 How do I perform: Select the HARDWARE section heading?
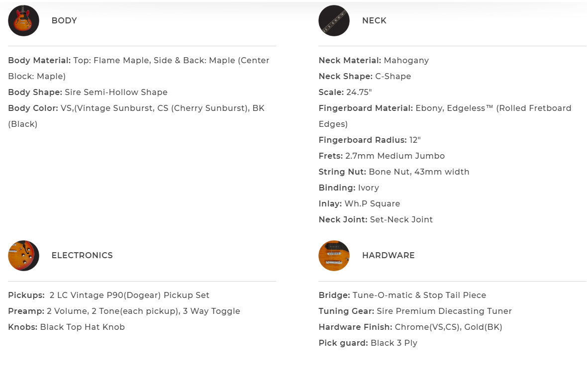388,256
